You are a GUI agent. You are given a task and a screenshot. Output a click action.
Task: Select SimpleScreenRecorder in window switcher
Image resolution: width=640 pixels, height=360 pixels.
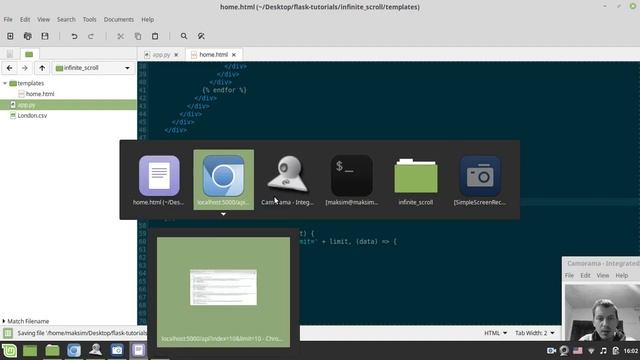pos(480,180)
